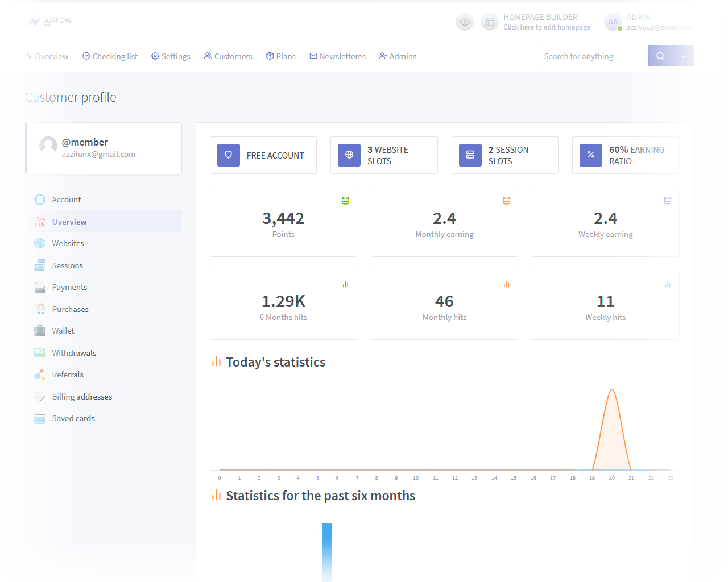Open Referrals in the sidebar

point(104,375)
